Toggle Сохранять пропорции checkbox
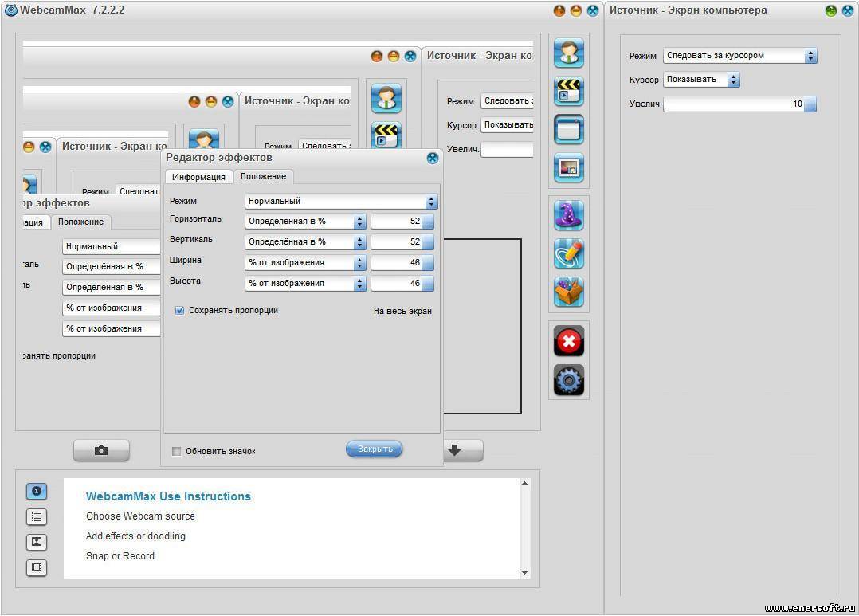Screen dimensions: 859x616 point(179,310)
